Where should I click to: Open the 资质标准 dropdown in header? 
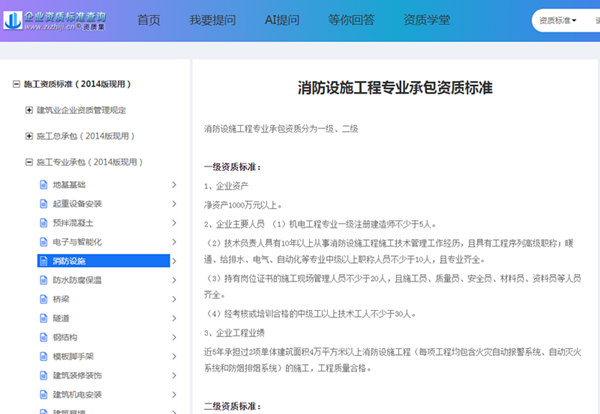(x=556, y=20)
